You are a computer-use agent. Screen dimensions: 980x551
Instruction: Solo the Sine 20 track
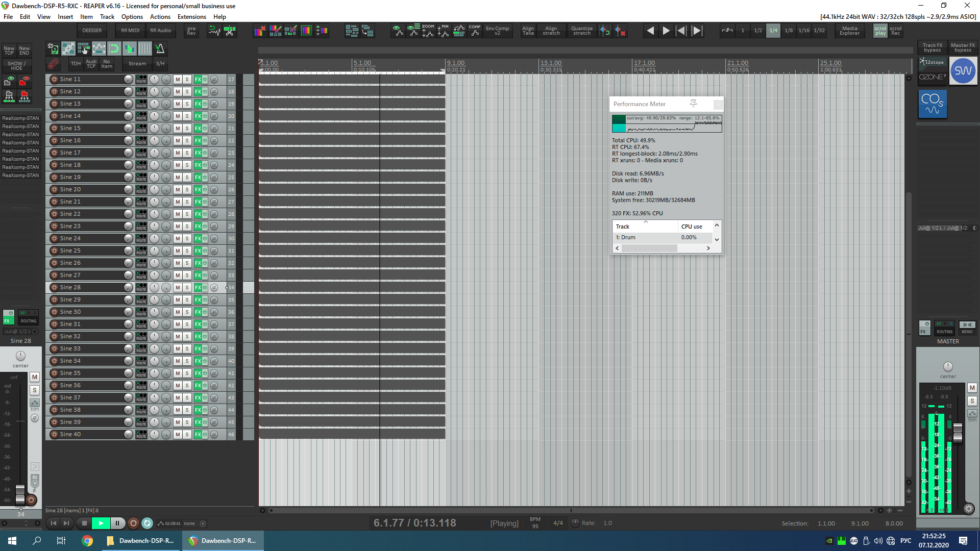[x=187, y=189]
